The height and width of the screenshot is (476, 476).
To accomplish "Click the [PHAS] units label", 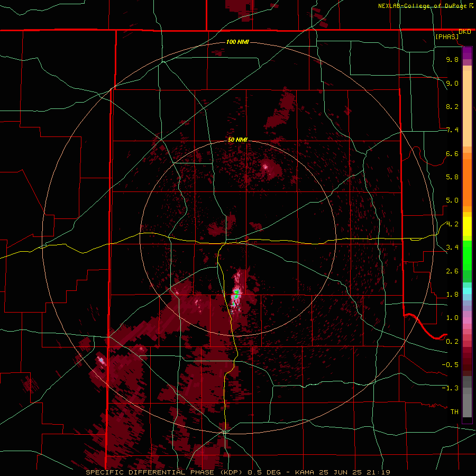I will (x=447, y=37).
